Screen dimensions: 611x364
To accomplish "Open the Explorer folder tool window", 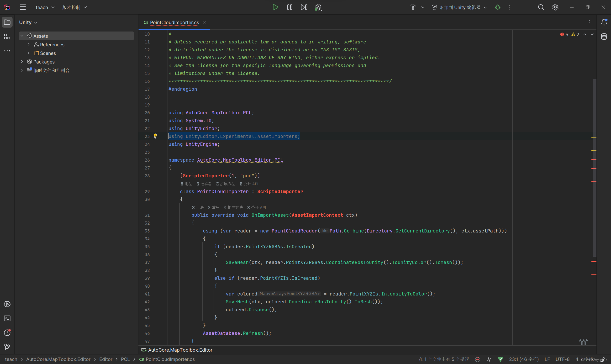I will 7,22.
